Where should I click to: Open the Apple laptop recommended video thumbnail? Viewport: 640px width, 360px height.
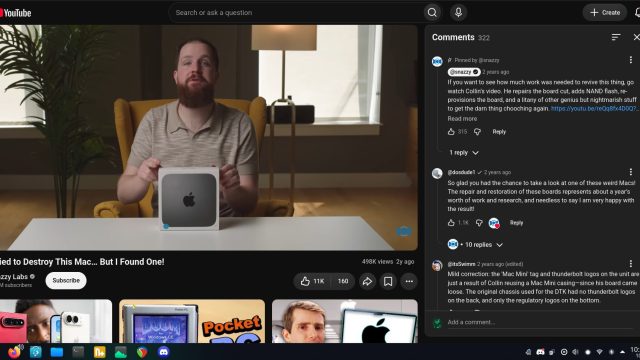pos(345,322)
